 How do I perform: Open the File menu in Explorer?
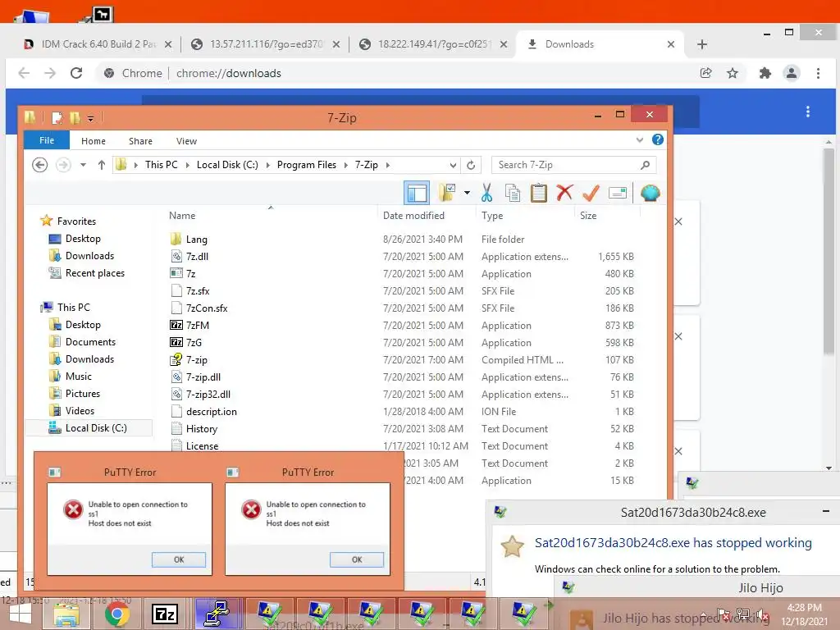[x=47, y=140]
